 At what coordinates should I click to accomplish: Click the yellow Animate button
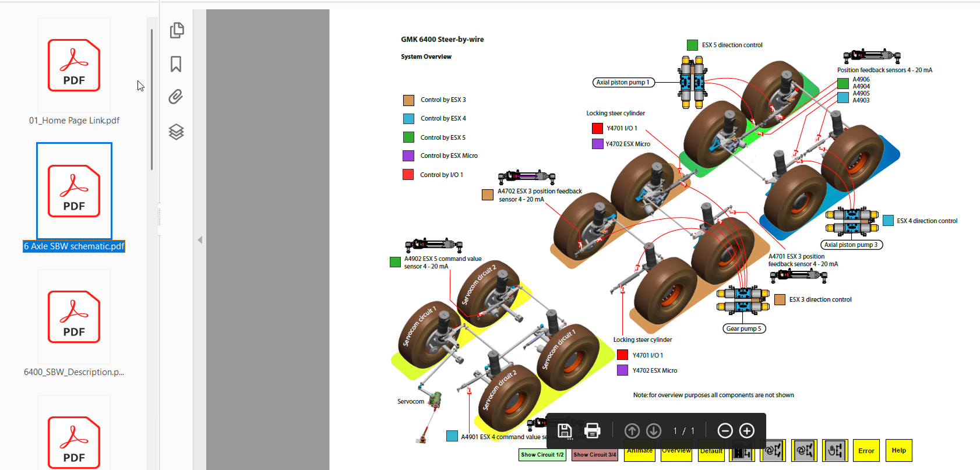pos(640,451)
